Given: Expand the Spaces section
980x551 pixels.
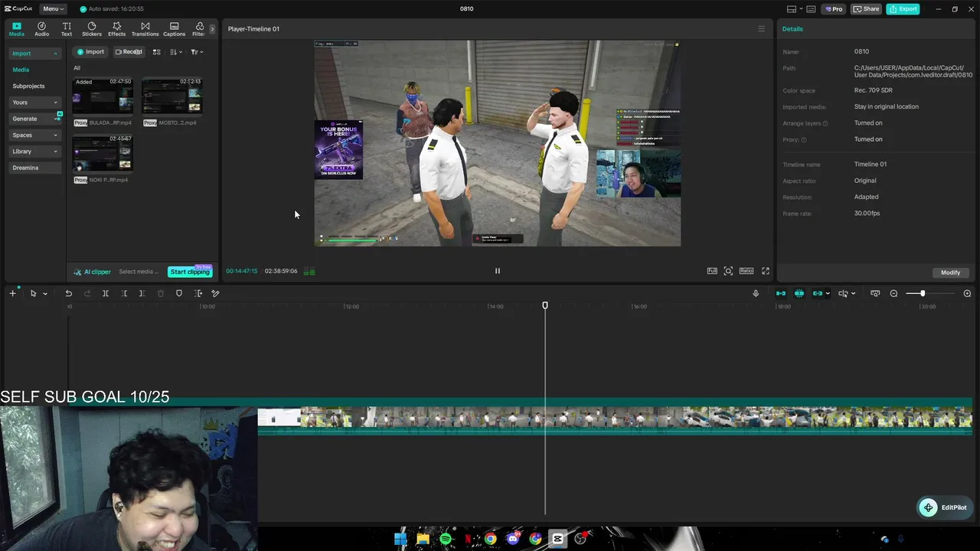Looking at the screenshot, I should pyautogui.click(x=35, y=135).
